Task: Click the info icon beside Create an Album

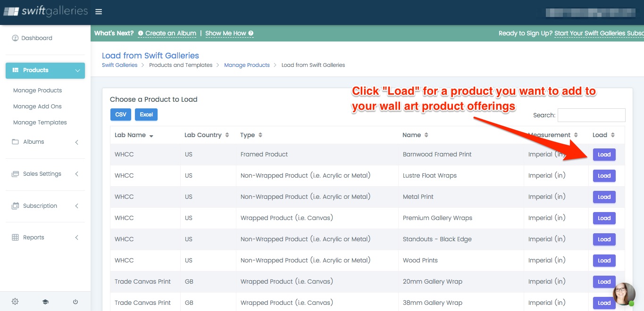Action: pyautogui.click(x=141, y=33)
